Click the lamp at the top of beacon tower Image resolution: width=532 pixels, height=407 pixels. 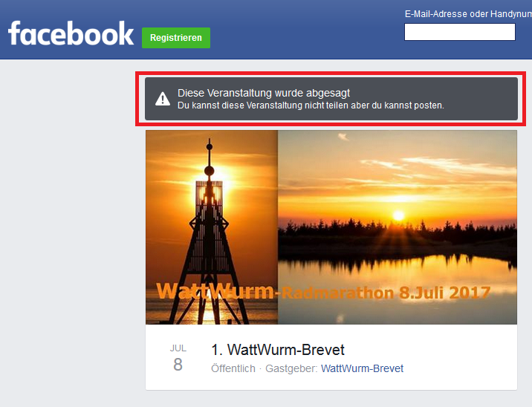[210, 170]
